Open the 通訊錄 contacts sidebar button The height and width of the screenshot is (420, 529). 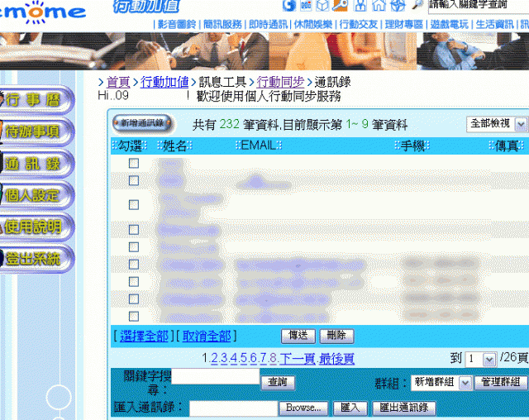(36, 164)
